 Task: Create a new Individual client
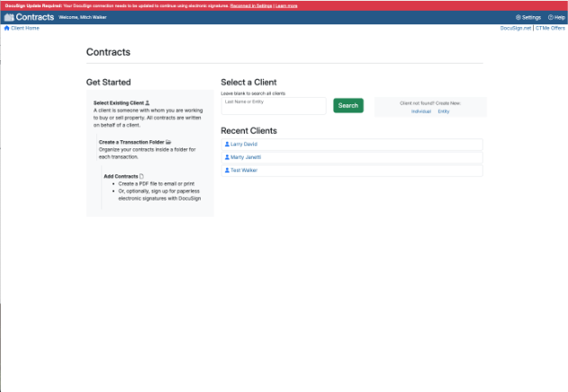[421, 111]
